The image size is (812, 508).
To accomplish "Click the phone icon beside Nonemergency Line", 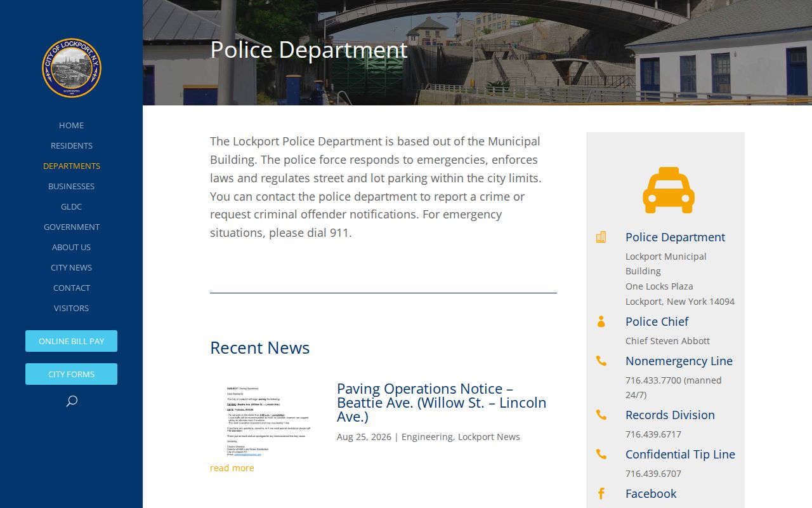I will [x=601, y=361].
